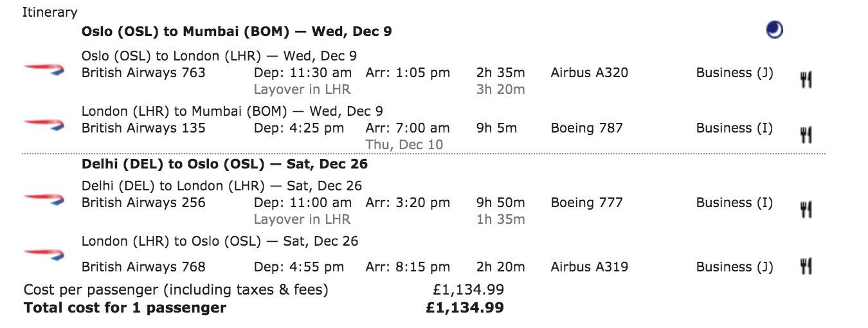This screenshot has width=868, height=328.
Task: Click the total cost £1,134.99 in bold
Action: pos(465,308)
